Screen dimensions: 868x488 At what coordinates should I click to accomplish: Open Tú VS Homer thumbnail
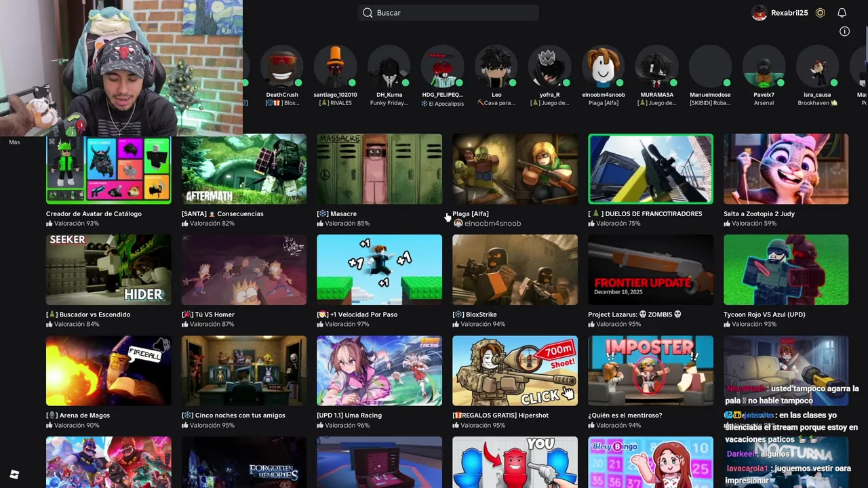tap(244, 270)
